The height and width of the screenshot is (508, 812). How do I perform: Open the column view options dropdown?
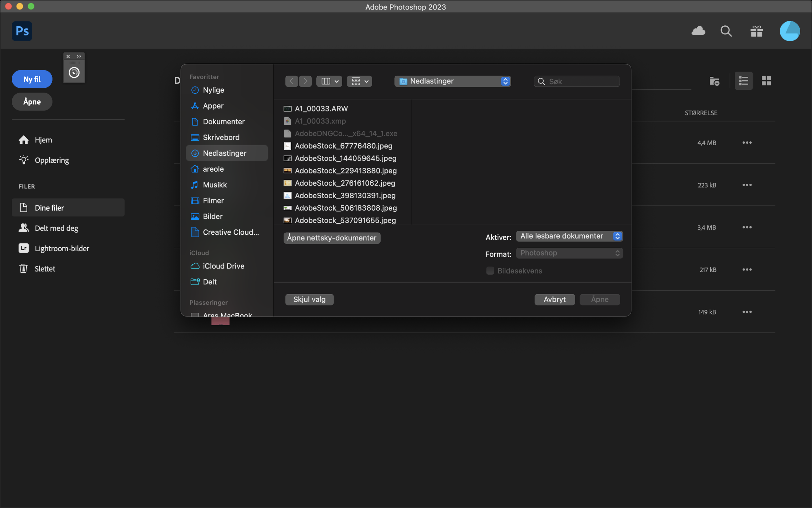click(329, 81)
